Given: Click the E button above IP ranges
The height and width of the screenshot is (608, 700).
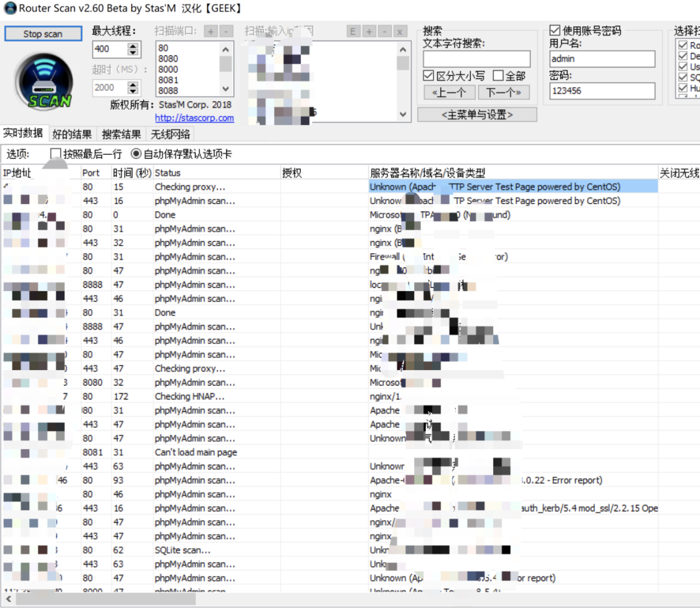Looking at the screenshot, I should pos(353,31).
